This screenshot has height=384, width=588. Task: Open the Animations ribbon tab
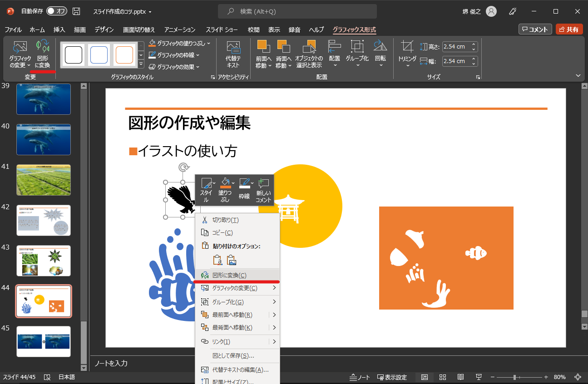(180, 30)
